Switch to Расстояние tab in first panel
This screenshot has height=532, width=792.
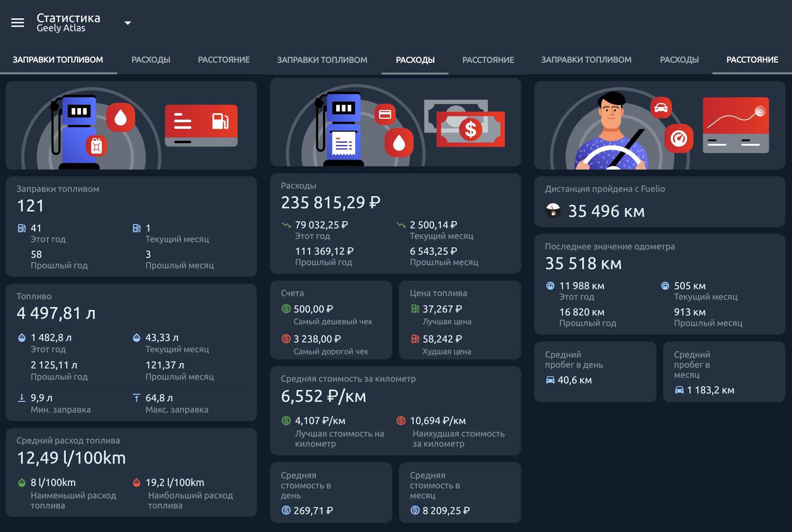224,60
